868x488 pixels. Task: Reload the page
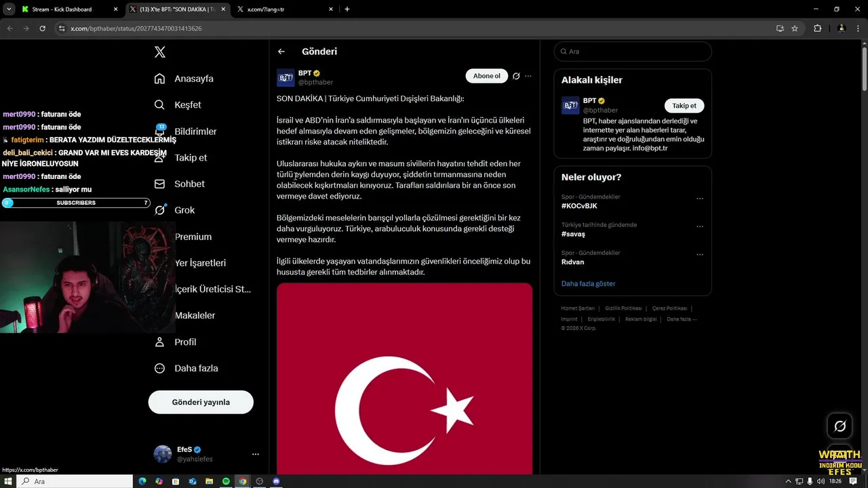point(42,28)
